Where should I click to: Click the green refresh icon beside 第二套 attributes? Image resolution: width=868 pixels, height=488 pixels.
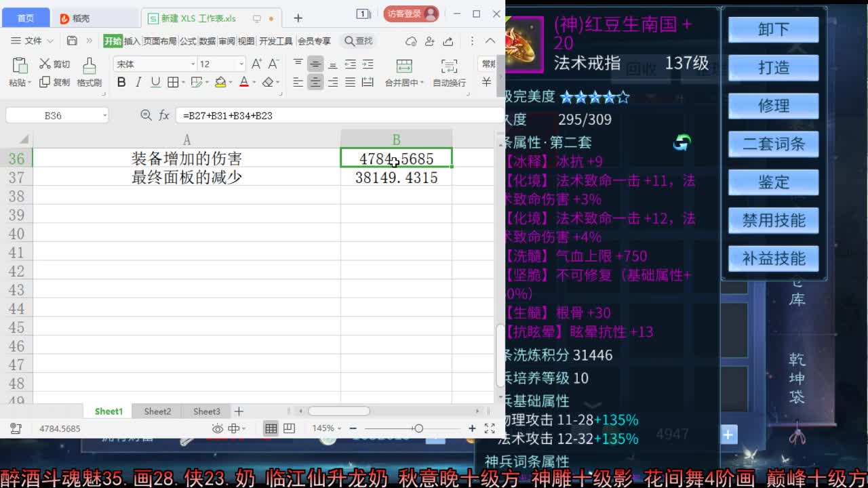tap(682, 142)
